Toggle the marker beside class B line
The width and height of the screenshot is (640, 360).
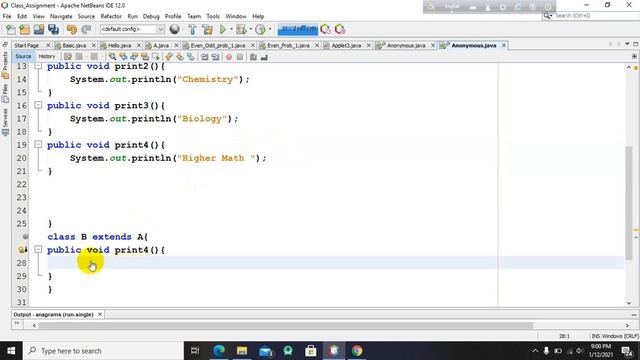(25, 237)
